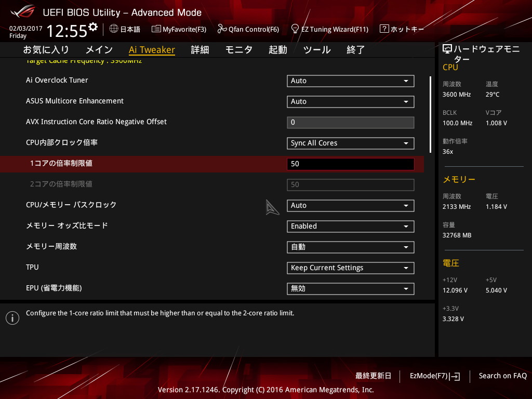Open the TPU Keep Current Settings dropdown
Screen dimensions: 532x399
pos(351,268)
